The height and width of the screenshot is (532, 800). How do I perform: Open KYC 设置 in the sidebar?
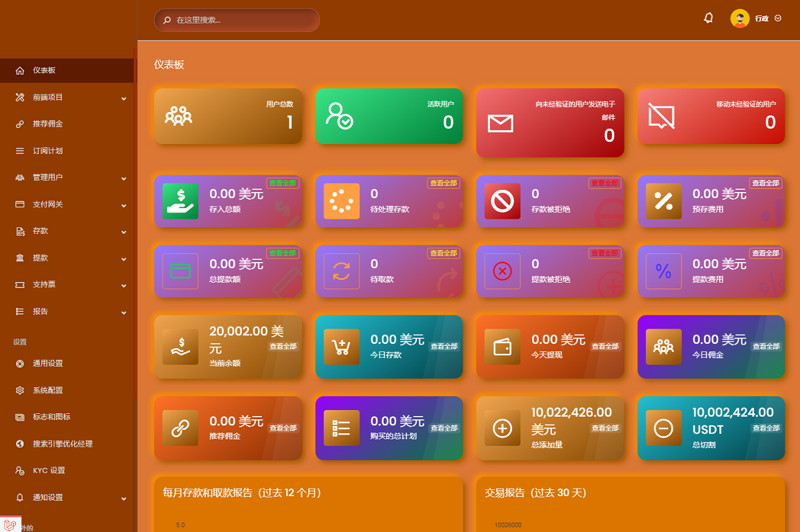coord(67,470)
